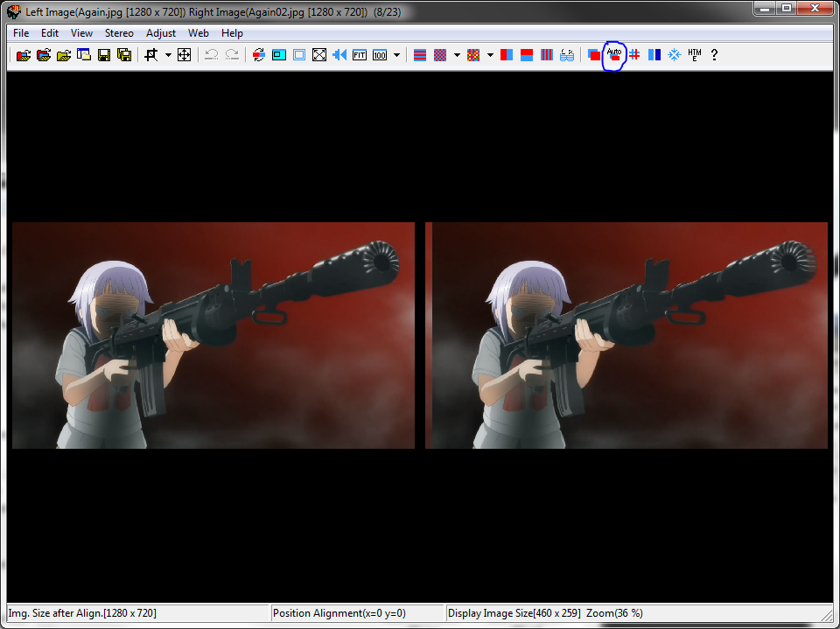The width and height of the screenshot is (840, 629).
Task: Click the Swap Left/Right images icon
Action: (258, 55)
